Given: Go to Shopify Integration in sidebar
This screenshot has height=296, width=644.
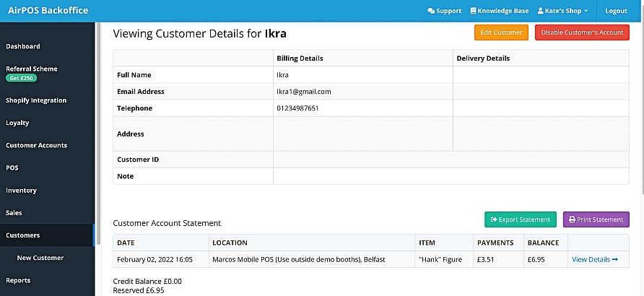Looking at the screenshot, I should 36,100.
